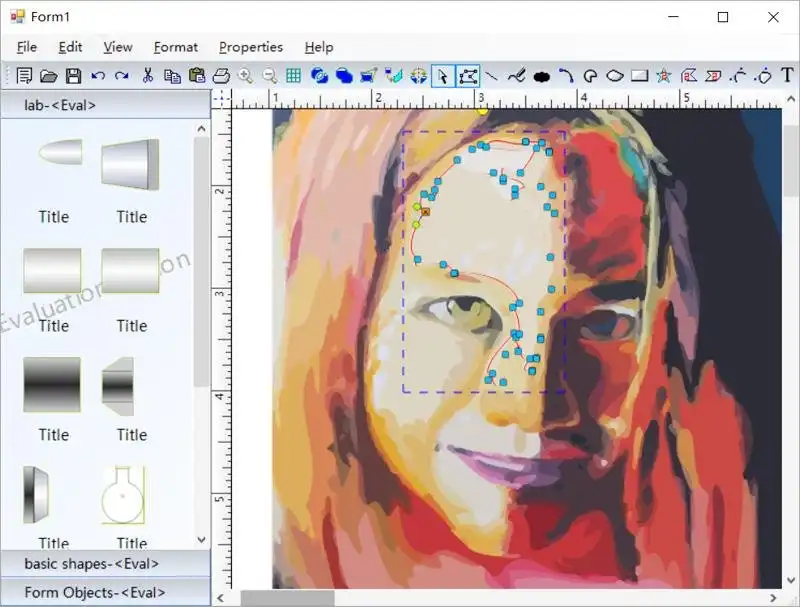Toggle the pointer select tool
The image size is (800, 607).
pyautogui.click(x=443, y=76)
